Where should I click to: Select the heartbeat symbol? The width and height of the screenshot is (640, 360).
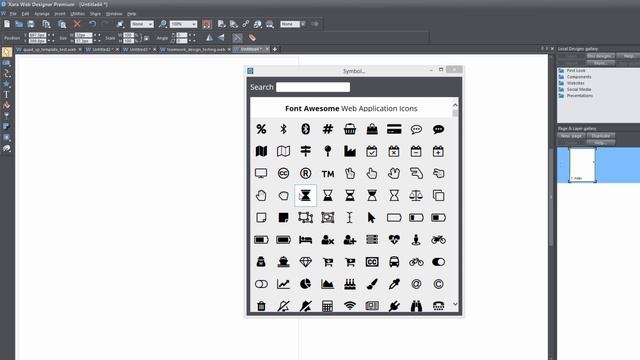click(x=394, y=240)
